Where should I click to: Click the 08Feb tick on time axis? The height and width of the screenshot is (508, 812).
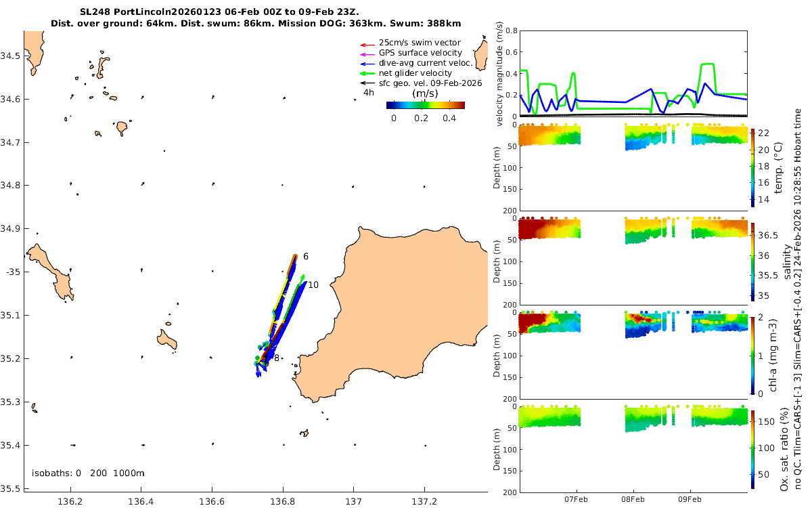[633, 500]
